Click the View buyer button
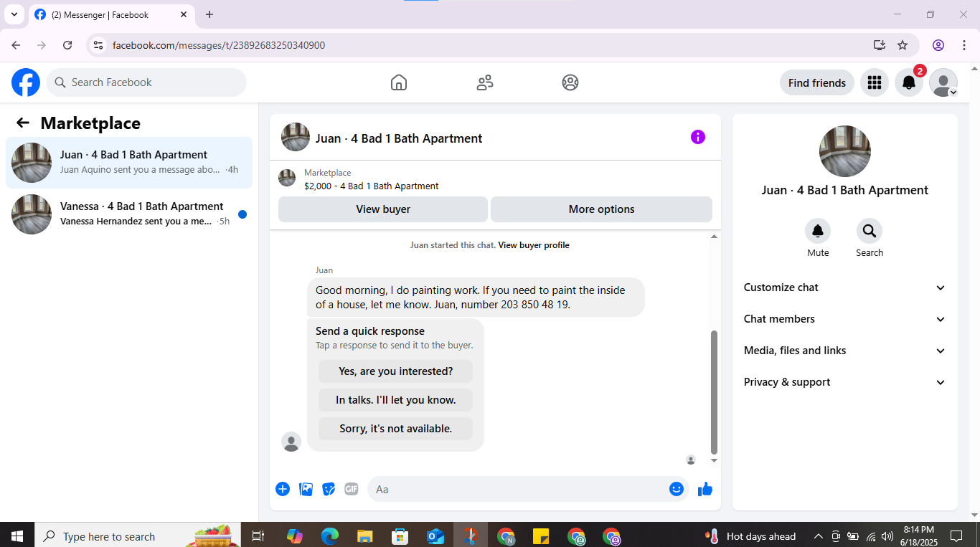The width and height of the screenshot is (980, 547). (383, 209)
